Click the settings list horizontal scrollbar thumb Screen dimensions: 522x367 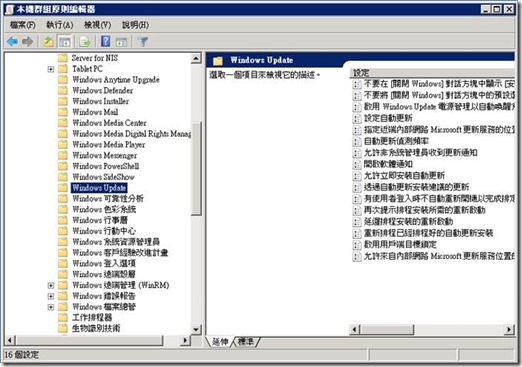point(387,329)
